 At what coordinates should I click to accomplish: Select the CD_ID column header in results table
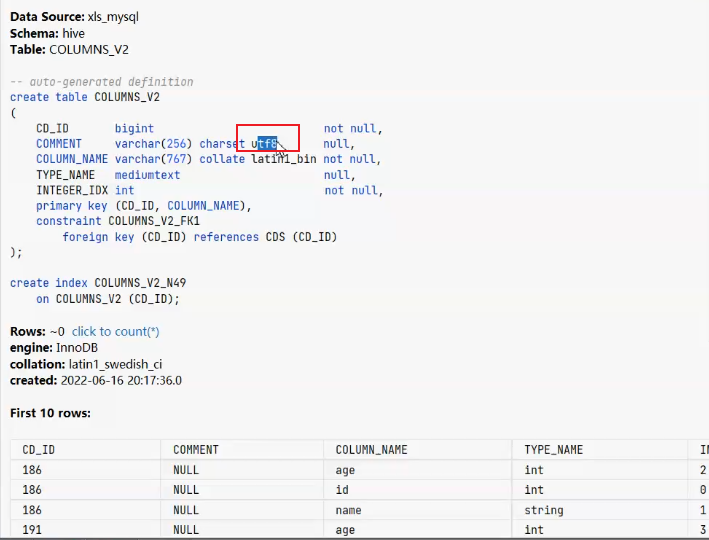click(x=39, y=450)
